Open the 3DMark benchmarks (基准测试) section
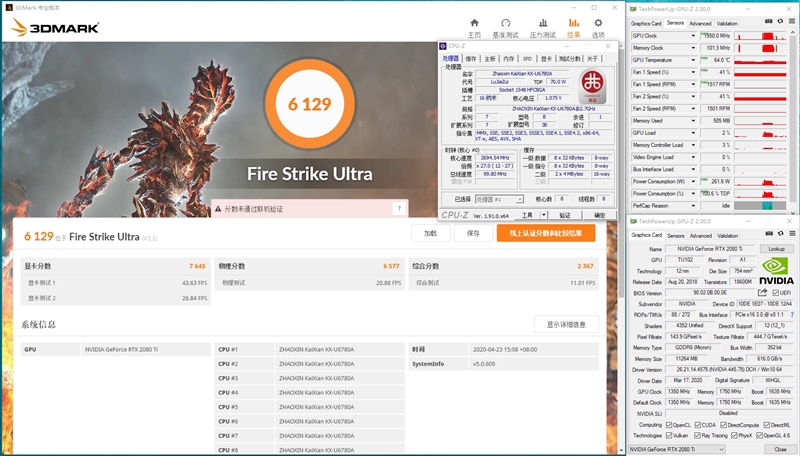 tap(505, 28)
